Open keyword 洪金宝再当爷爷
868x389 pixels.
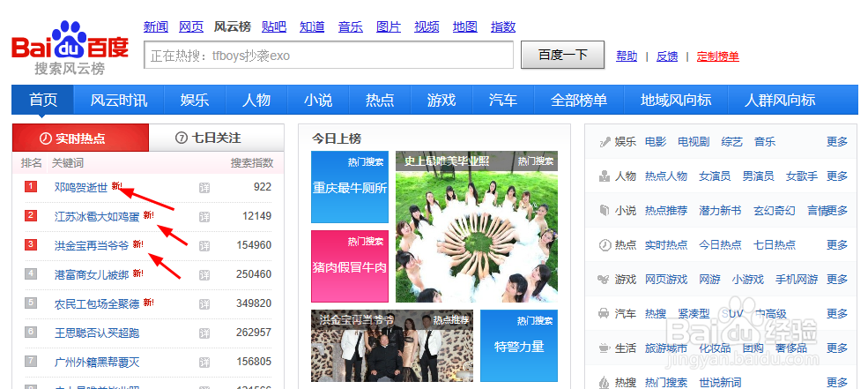[x=92, y=245]
